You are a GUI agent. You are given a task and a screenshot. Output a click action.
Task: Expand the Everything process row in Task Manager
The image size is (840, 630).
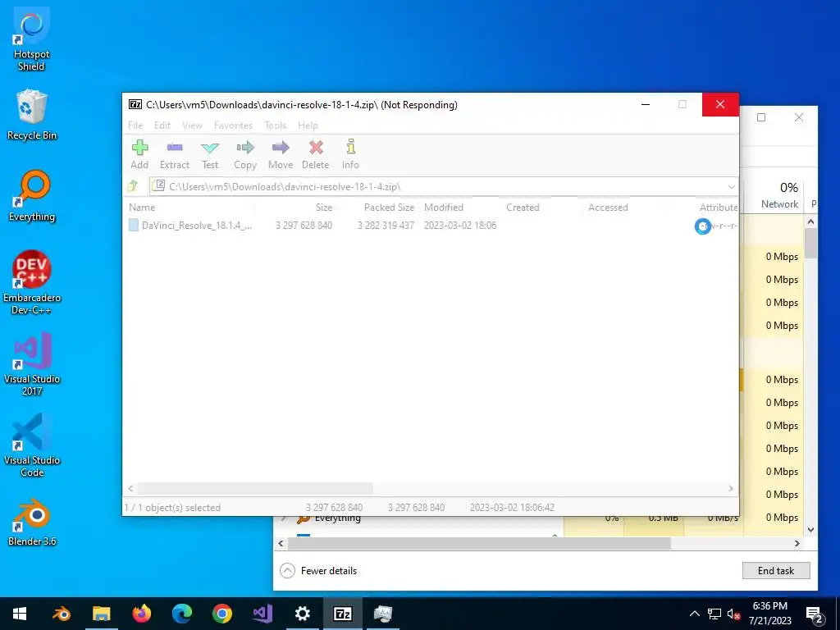coord(285,518)
